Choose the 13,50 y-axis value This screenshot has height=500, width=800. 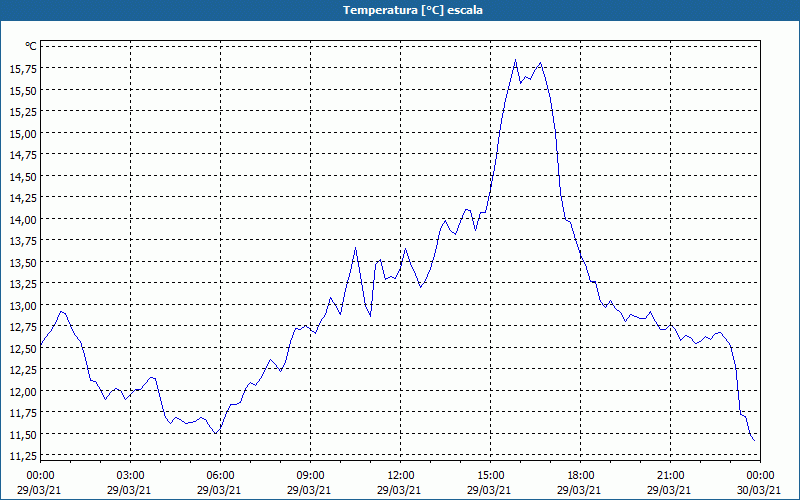click(23, 262)
